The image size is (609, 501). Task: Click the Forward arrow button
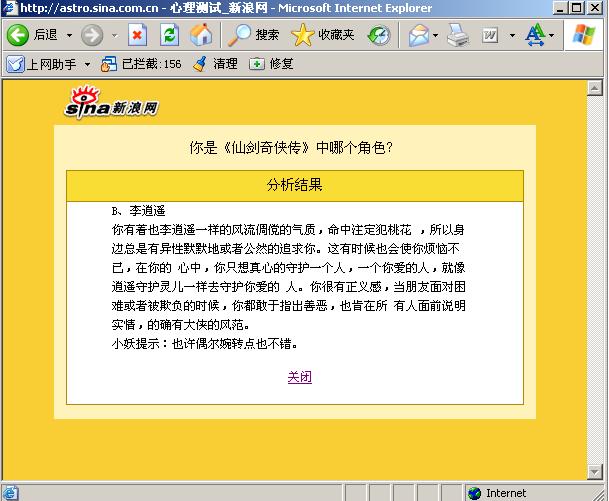coord(92,36)
